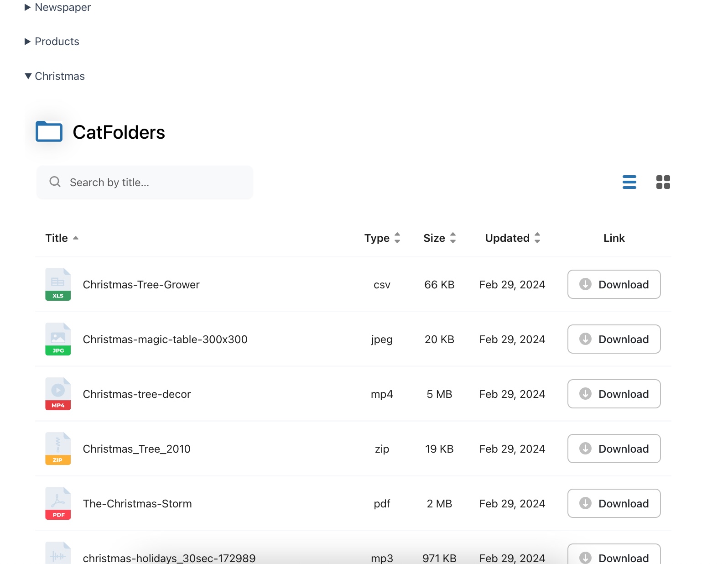Click the XLS file icon for Christmas-Tree-Grower
728x564 pixels.
coord(58,284)
